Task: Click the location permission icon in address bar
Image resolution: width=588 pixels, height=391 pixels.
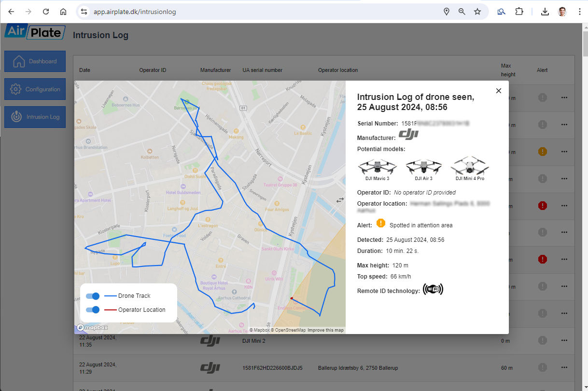Action: coord(447,12)
